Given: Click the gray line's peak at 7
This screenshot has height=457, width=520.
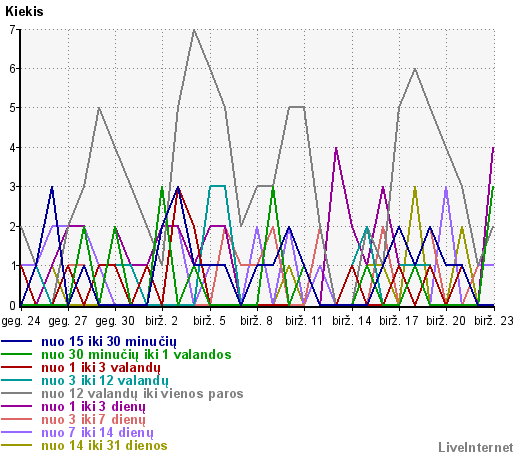Looking at the screenshot, I should [x=194, y=30].
